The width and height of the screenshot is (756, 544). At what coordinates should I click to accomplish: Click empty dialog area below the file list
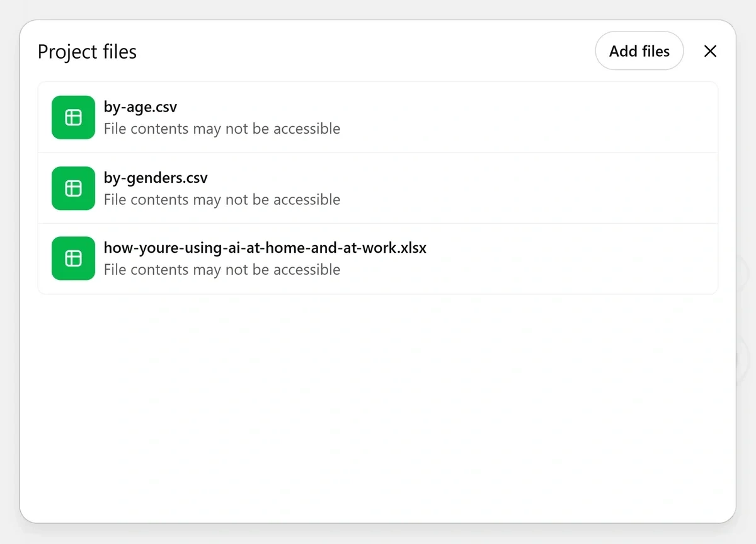pos(378,403)
